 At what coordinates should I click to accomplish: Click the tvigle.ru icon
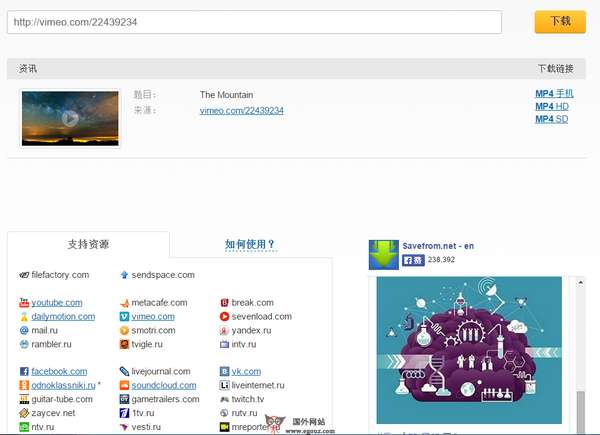(x=124, y=344)
